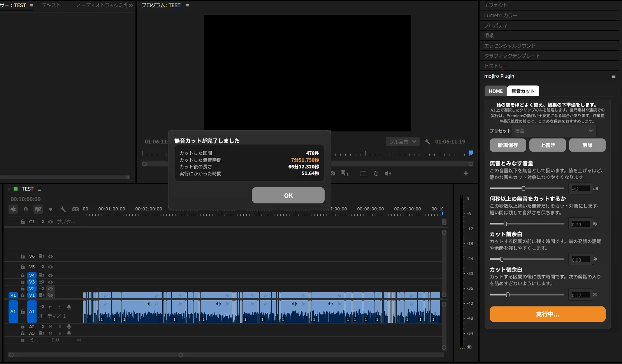Screen dimensions: 622x364
Task: Toggle the lock on V4 track
Action: (x=23, y=275)
